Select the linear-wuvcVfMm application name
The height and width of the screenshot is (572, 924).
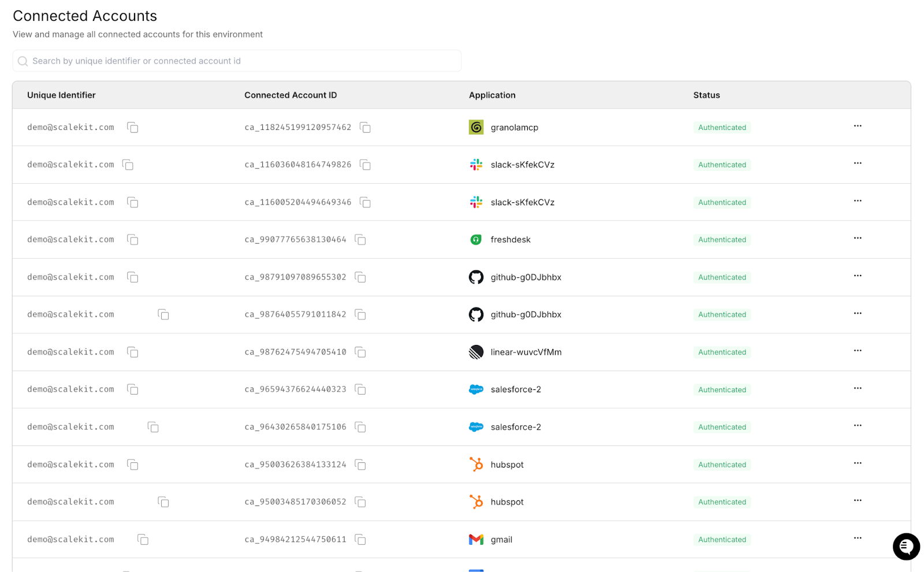coord(526,352)
